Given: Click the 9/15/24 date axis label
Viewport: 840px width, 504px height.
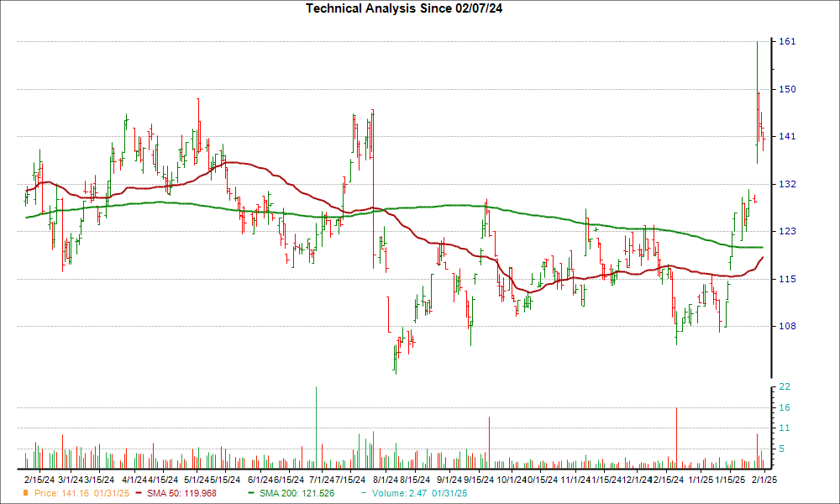Looking at the screenshot, I should (x=479, y=480).
